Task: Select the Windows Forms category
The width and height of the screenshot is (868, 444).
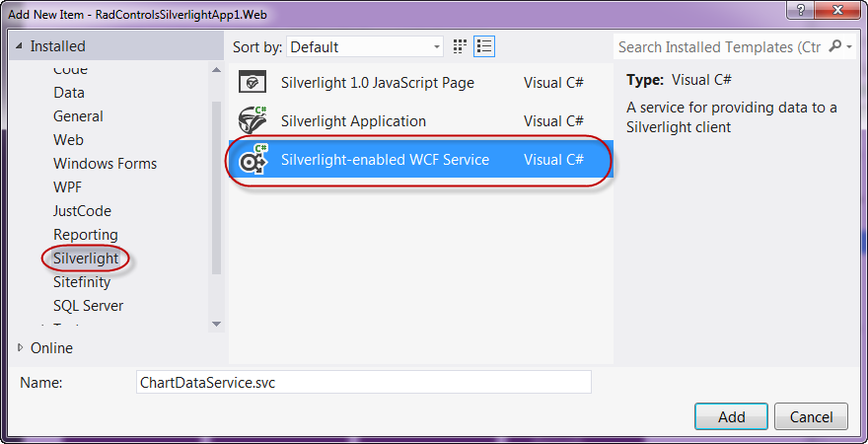Action: coord(105,164)
